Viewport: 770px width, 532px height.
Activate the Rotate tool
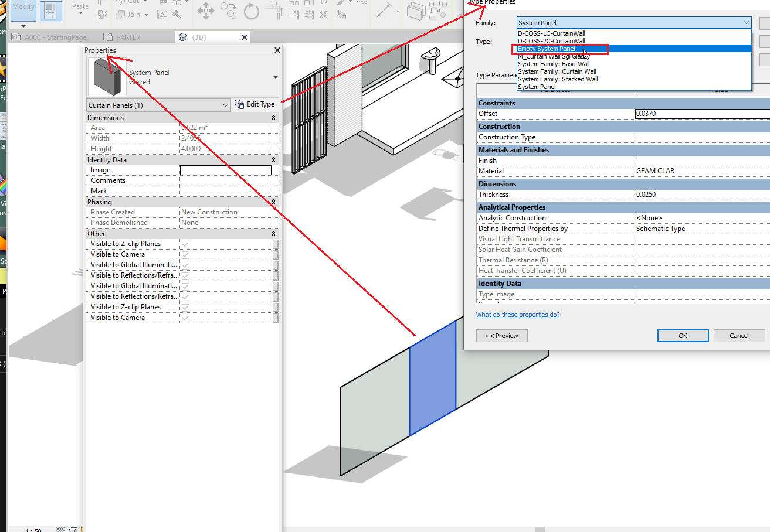[x=251, y=12]
